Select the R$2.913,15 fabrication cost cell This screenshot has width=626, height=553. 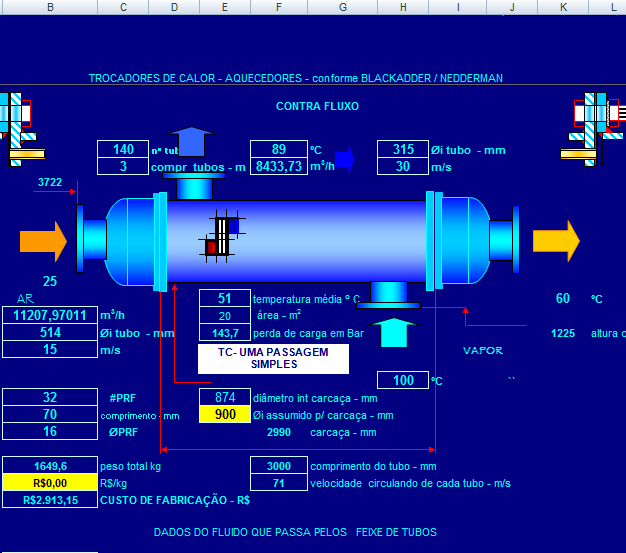tap(50, 500)
